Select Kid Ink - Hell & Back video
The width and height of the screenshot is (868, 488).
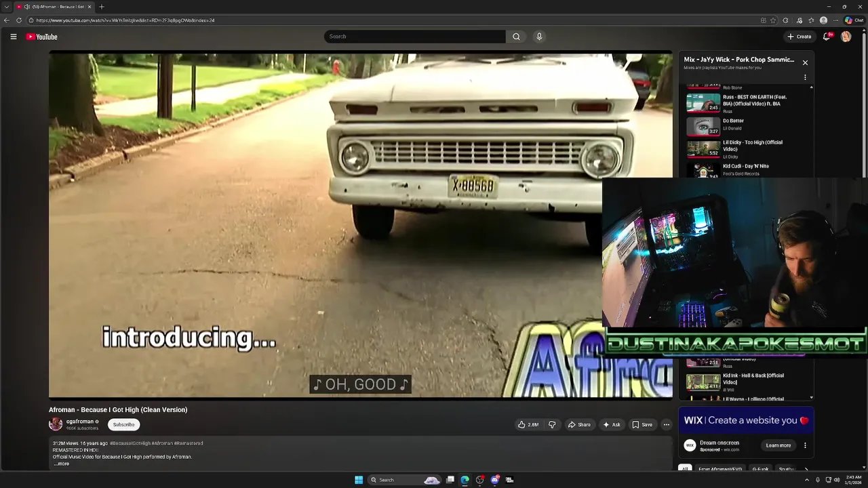[x=747, y=382]
